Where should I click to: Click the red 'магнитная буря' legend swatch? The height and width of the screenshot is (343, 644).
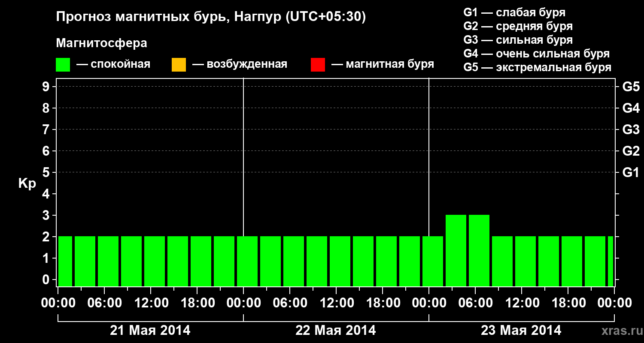[x=318, y=65]
